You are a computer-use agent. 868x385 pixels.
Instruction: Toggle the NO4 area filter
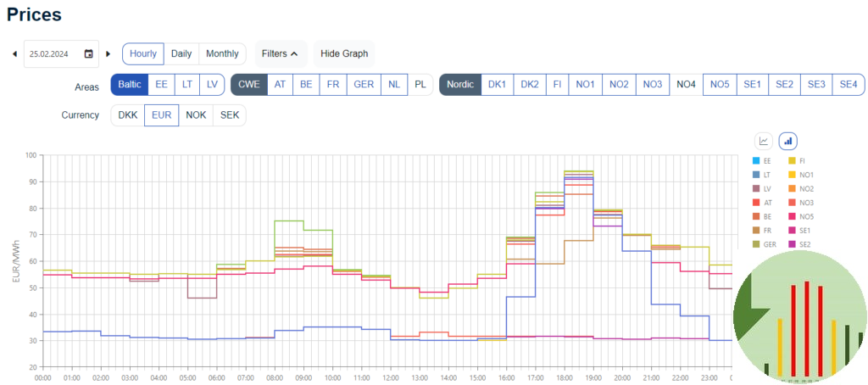click(686, 85)
